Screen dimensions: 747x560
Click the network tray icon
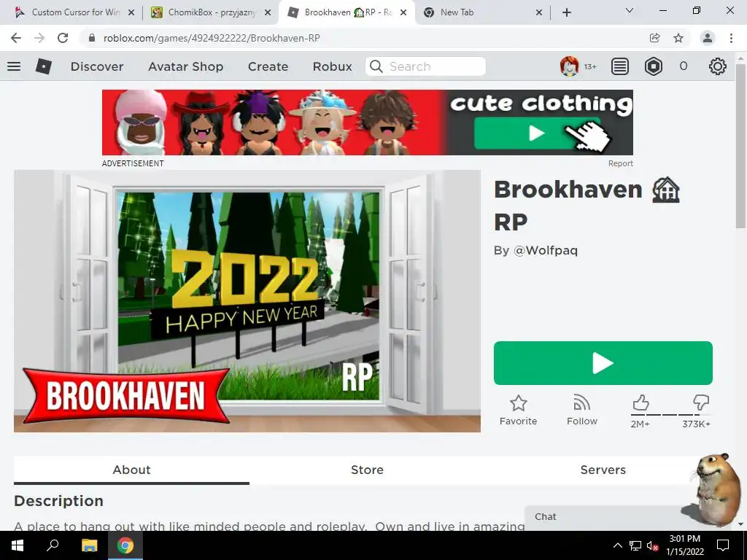pos(635,545)
